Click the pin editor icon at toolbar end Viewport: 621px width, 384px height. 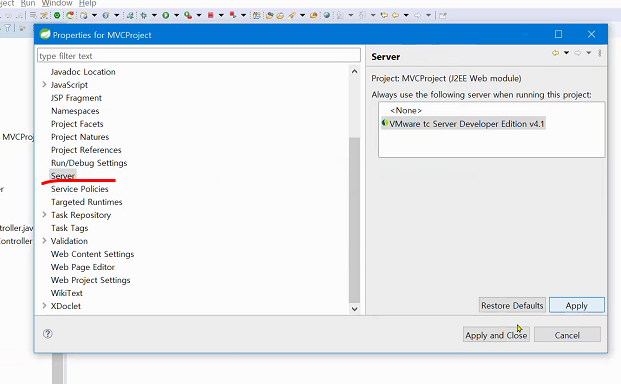443,15
